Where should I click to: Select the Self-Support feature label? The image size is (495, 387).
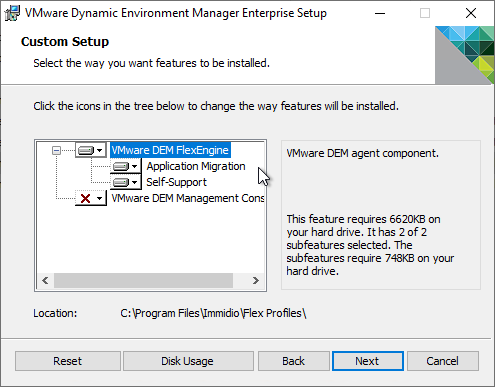[x=177, y=182]
